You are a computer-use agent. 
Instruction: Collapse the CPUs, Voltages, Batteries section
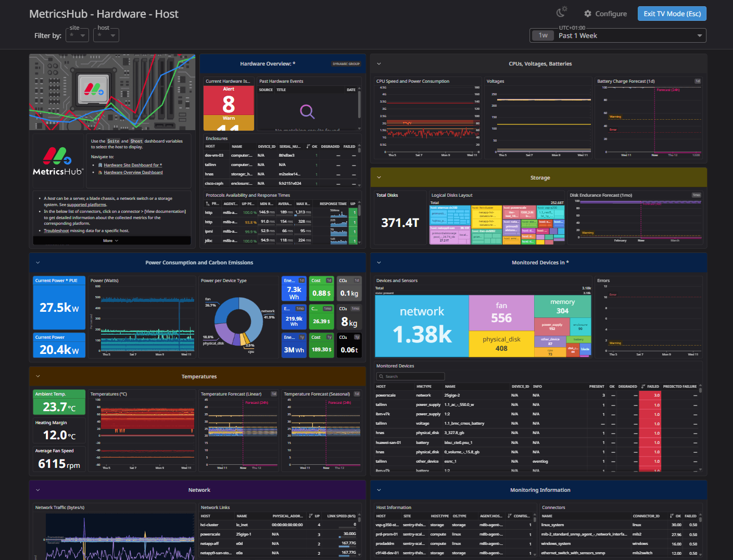pyautogui.click(x=379, y=64)
